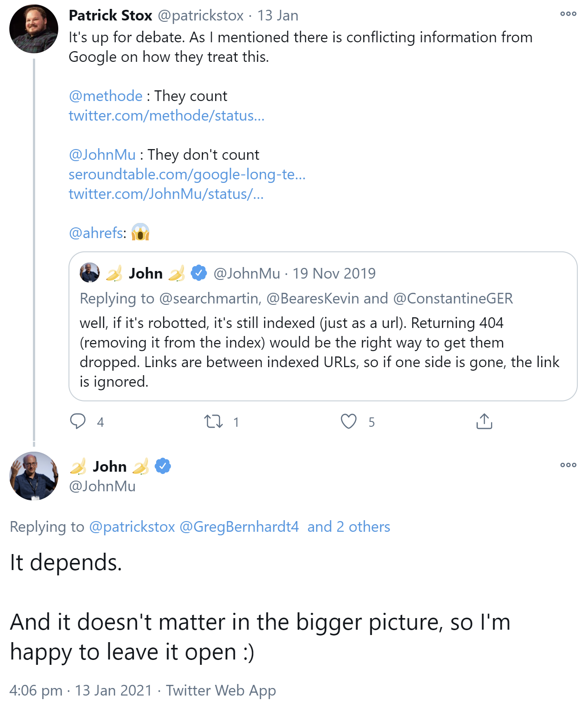Open twitter.com/methode/status link
This screenshot has width=588, height=708.
(x=166, y=116)
